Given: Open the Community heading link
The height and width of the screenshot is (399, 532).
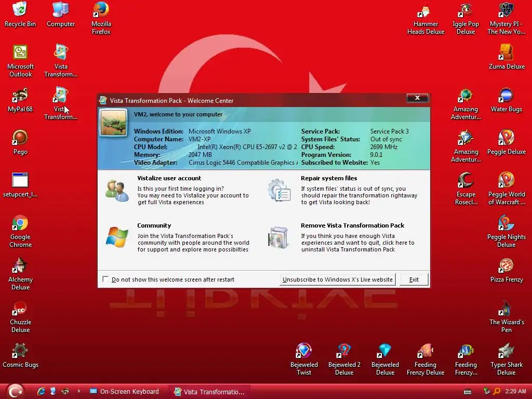Looking at the screenshot, I should click(x=154, y=225).
